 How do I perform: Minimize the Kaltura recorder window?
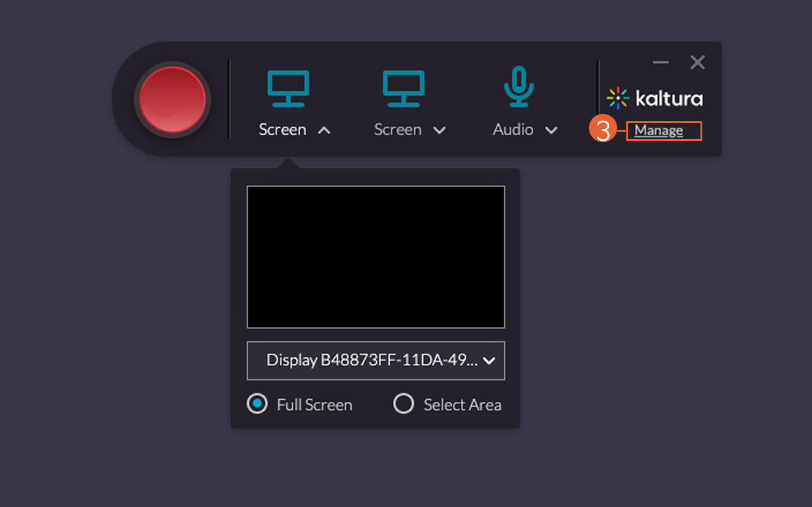point(661,62)
